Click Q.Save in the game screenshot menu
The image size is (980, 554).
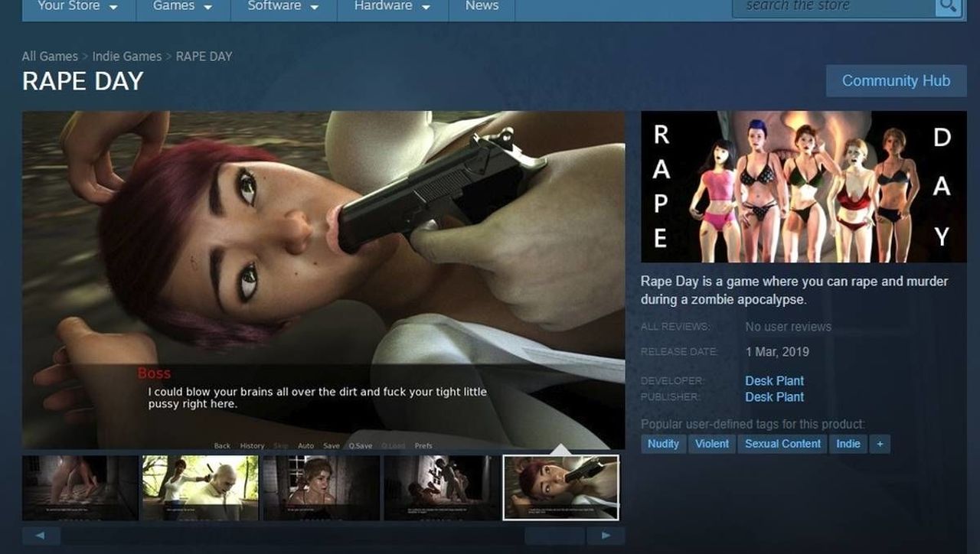click(361, 445)
